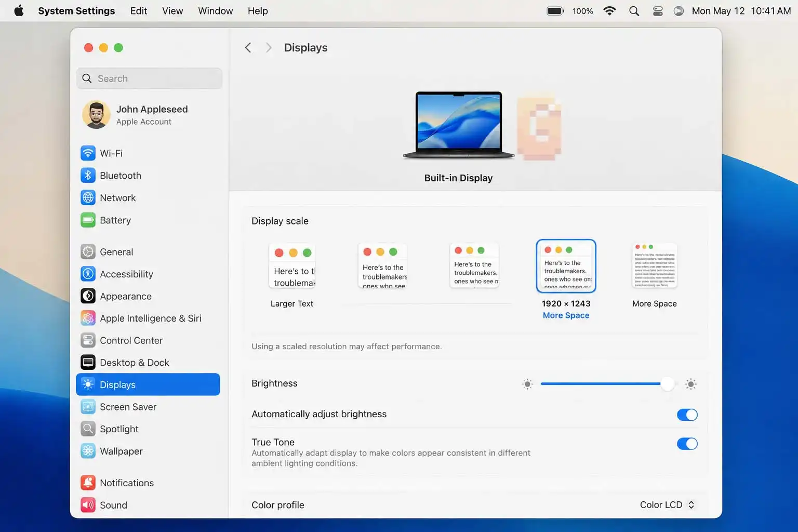Image resolution: width=798 pixels, height=532 pixels.
Task: Click the Apple Intelligence & Siri icon
Action: [x=88, y=318]
